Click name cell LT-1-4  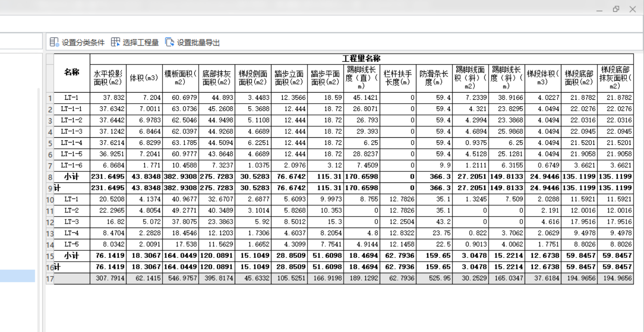72,143
